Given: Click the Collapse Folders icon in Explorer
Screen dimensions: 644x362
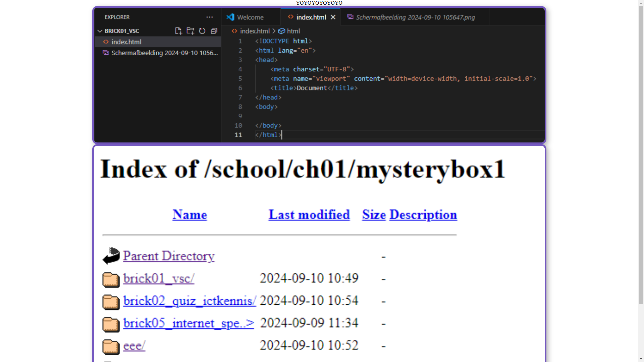Looking at the screenshot, I should (214, 31).
